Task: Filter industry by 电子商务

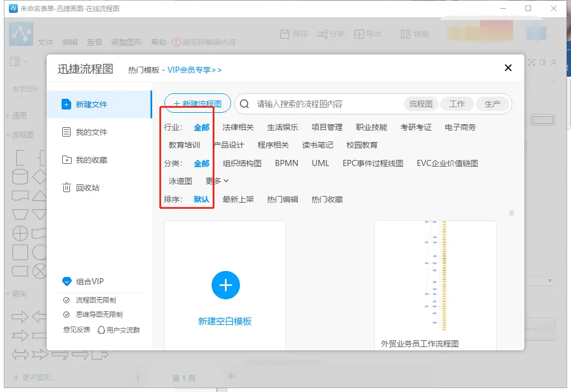Action: [x=460, y=127]
